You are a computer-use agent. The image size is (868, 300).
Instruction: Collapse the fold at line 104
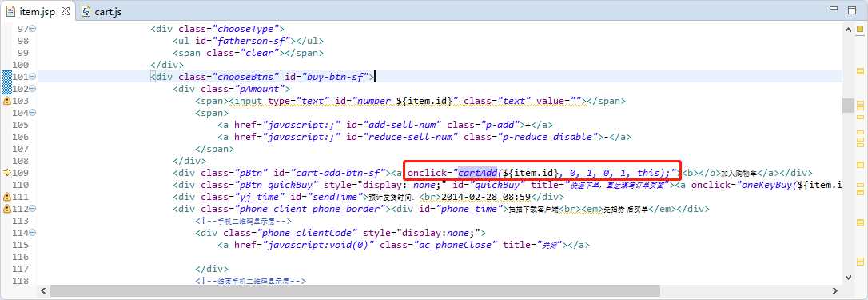[33, 113]
